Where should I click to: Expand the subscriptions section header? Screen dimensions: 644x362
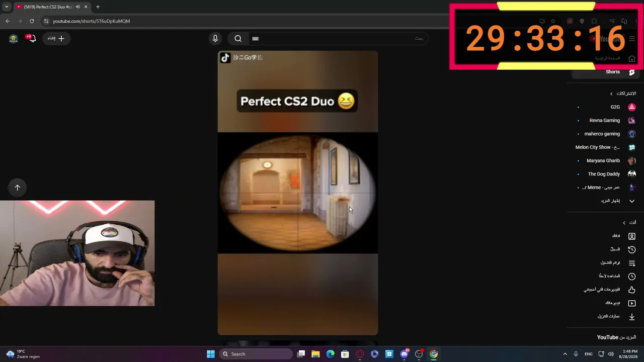coord(623,94)
